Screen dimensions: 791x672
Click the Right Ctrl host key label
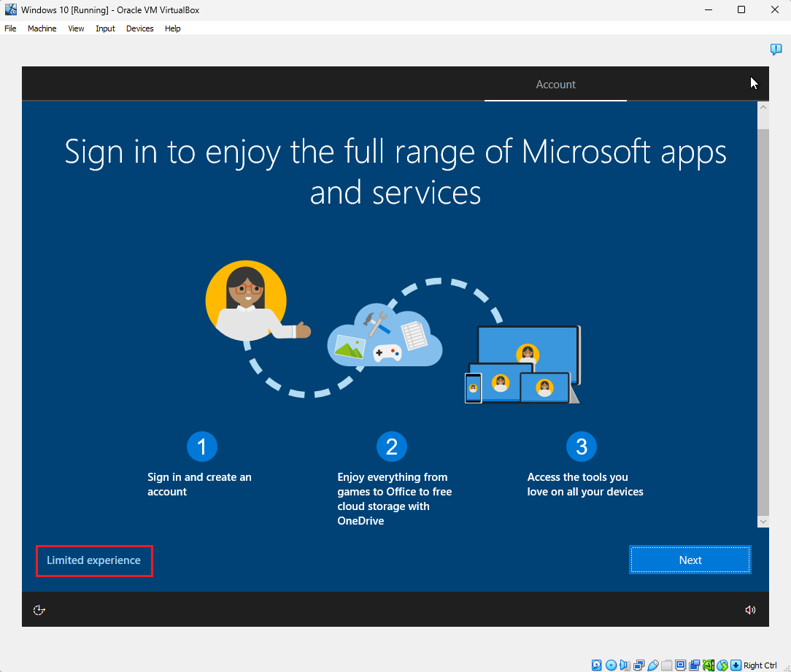pyautogui.click(x=760, y=665)
